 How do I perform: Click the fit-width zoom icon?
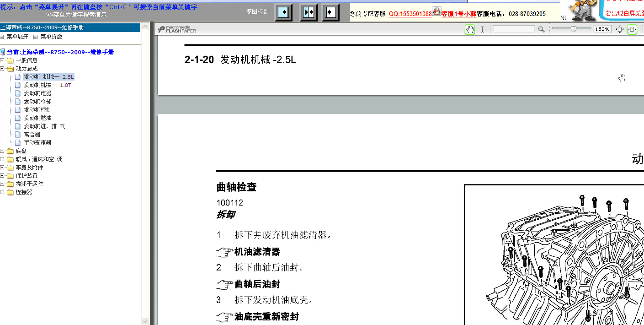pos(632,29)
